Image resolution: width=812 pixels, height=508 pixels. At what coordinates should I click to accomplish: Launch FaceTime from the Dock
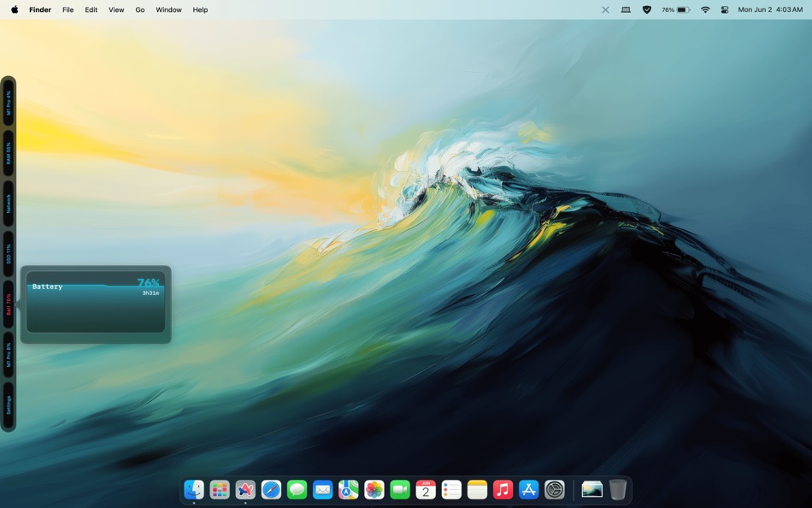[400, 489]
